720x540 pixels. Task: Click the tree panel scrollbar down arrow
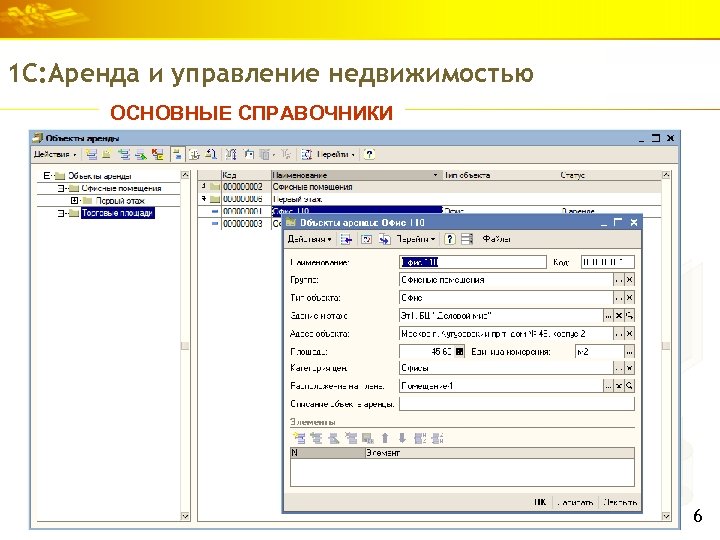coord(185,516)
